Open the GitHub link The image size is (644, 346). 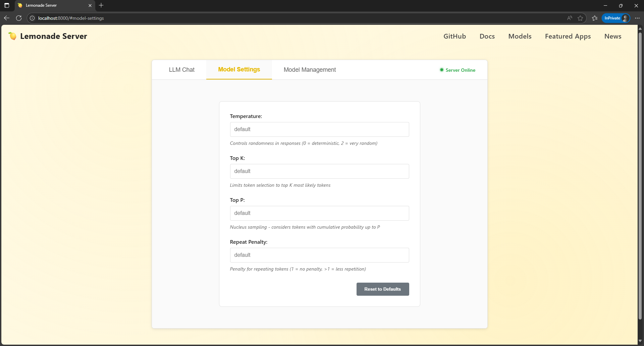(x=454, y=36)
